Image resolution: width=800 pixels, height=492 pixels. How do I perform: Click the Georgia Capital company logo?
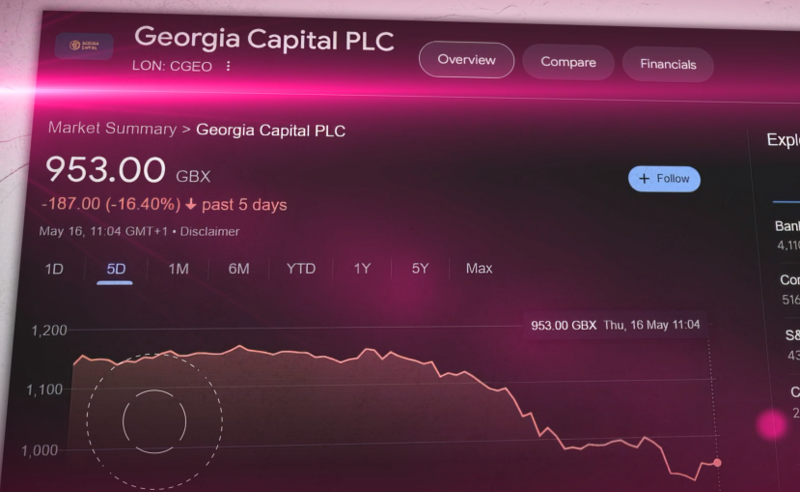[84, 46]
